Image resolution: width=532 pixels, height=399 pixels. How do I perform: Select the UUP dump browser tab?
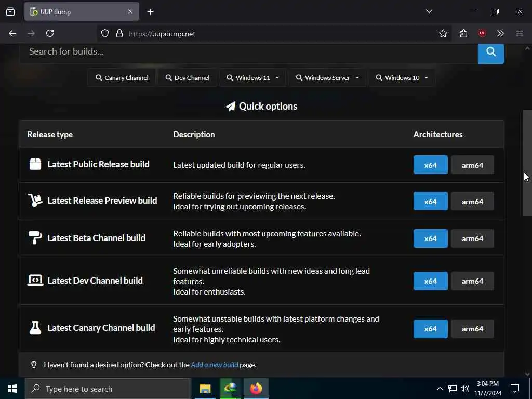[82, 11]
